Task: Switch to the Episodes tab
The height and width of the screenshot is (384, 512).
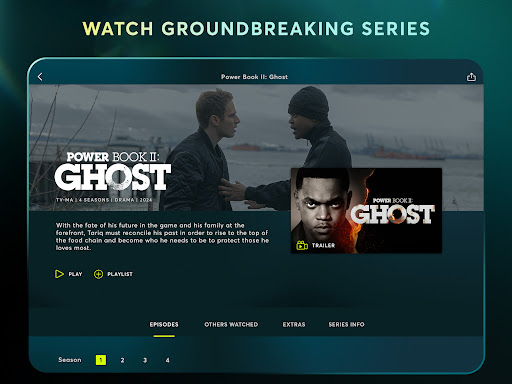Action: pyautogui.click(x=164, y=325)
